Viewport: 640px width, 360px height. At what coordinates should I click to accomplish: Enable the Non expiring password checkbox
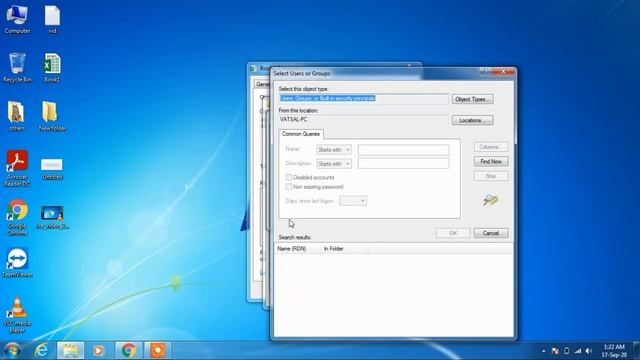pos(289,187)
